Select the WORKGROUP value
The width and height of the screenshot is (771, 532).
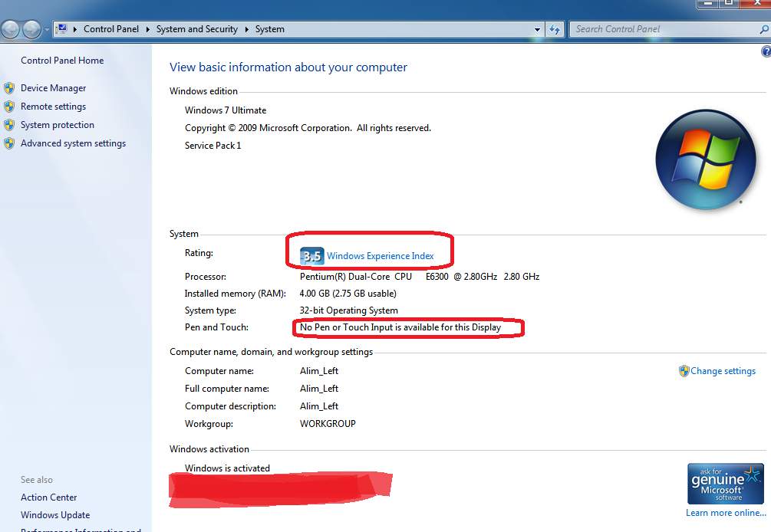point(328,423)
